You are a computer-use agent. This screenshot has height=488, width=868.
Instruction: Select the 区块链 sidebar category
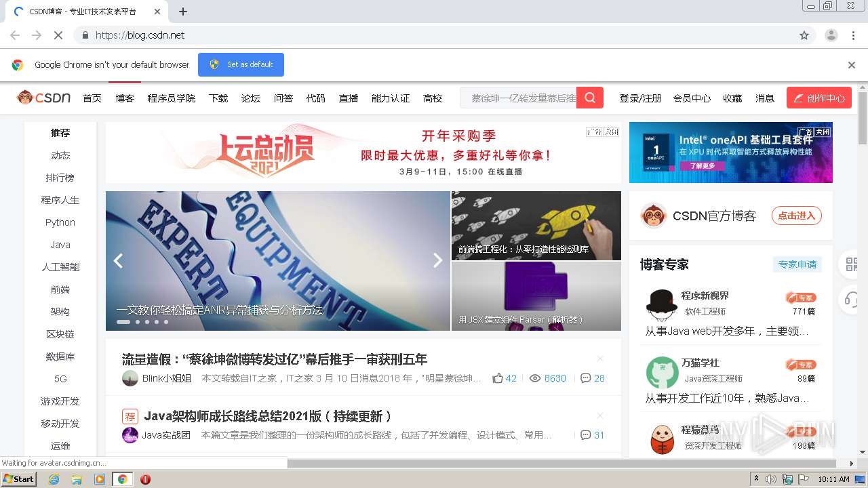(60, 334)
